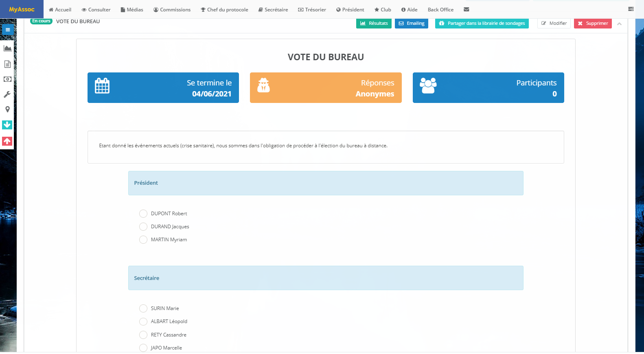
Task: Open the envelope messages icon in navbar
Action: (467, 9)
